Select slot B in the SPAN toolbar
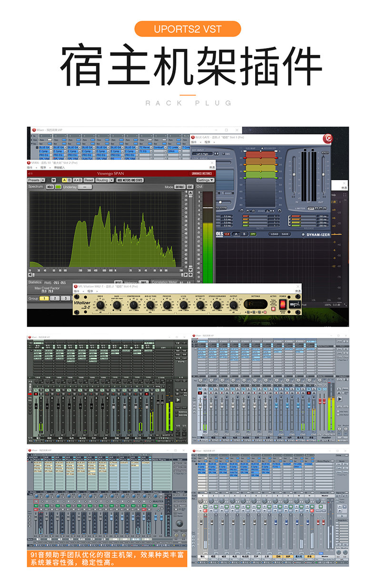The image size is (376, 588). (x=69, y=180)
